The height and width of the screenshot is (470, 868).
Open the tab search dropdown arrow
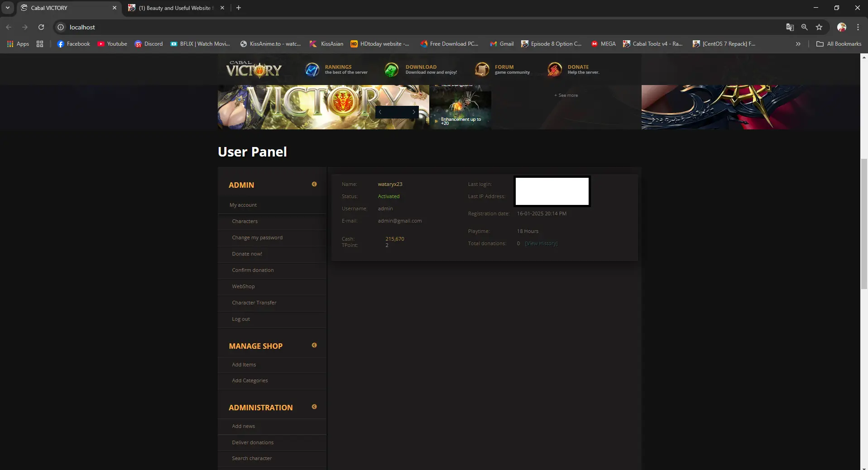pos(8,8)
